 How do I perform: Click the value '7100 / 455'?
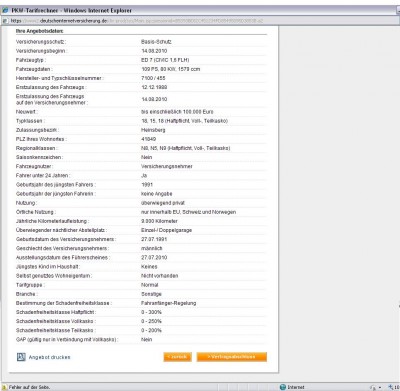(x=153, y=78)
